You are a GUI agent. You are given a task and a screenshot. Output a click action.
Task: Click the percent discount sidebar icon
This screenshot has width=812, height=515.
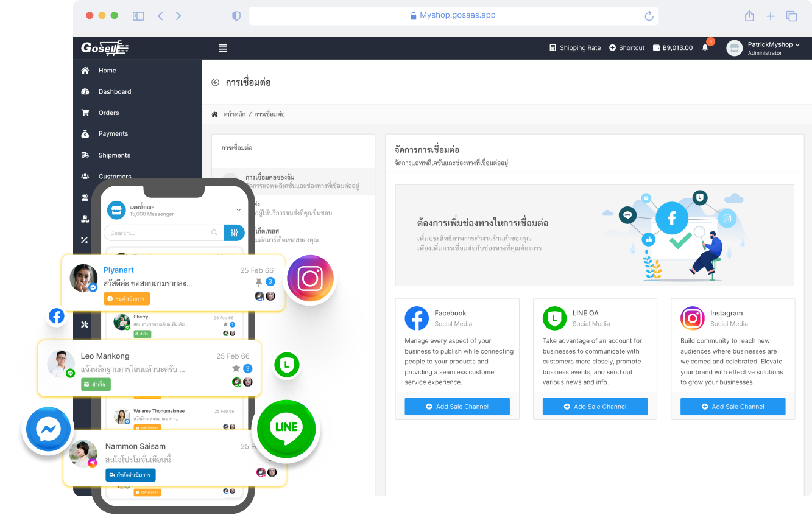pyautogui.click(x=85, y=240)
